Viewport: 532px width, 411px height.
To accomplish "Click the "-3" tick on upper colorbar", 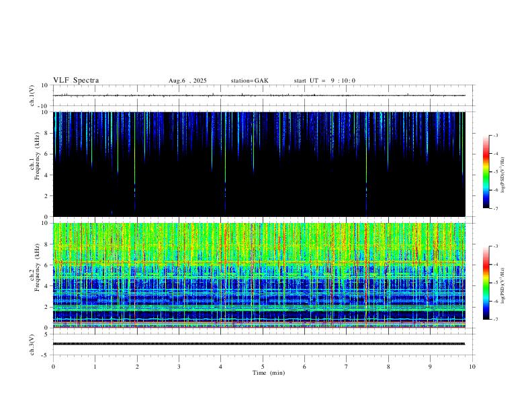I will pyautogui.click(x=495, y=135).
